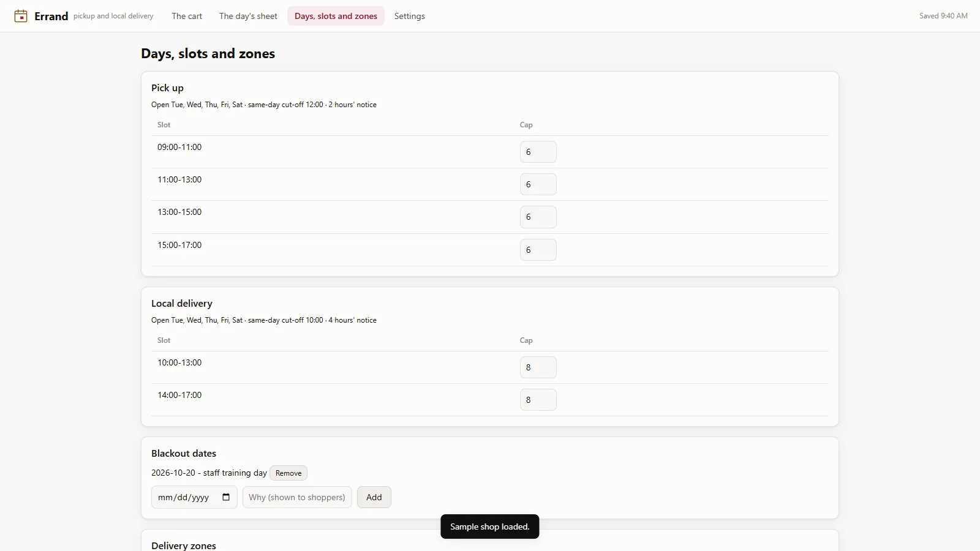The image size is (980, 551).
Task: Click the '13:00-15:00' pickup slot text
Action: (179, 212)
